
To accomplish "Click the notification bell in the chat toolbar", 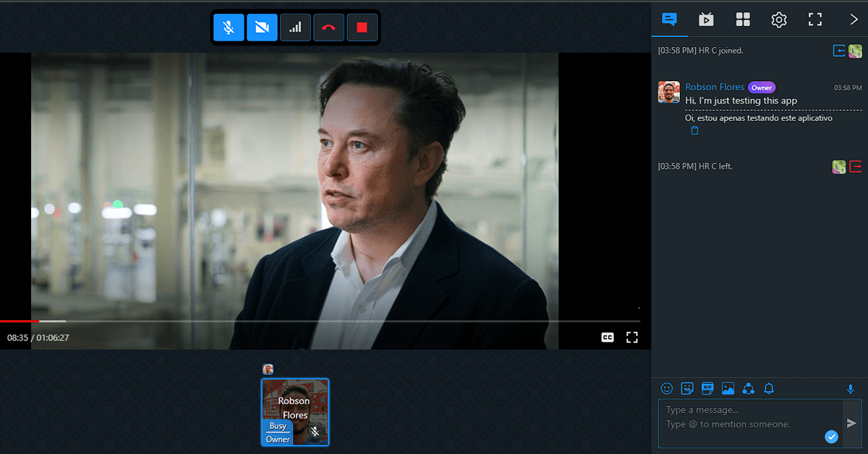I will coord(769,389).
